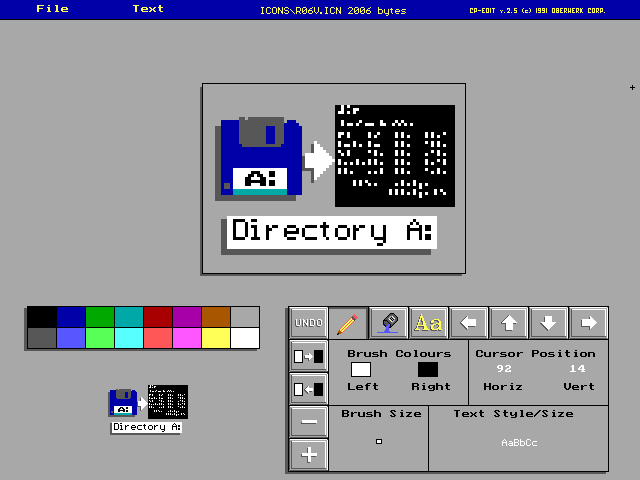Open the Text menu

coord(148,9)
